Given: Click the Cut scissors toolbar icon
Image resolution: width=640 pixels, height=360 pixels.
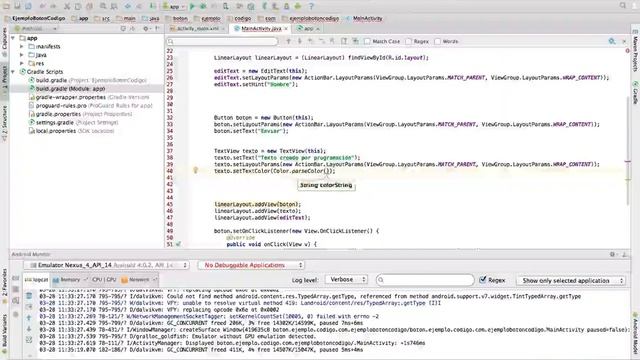Looking at the screenshot, I should pos(67,6).
